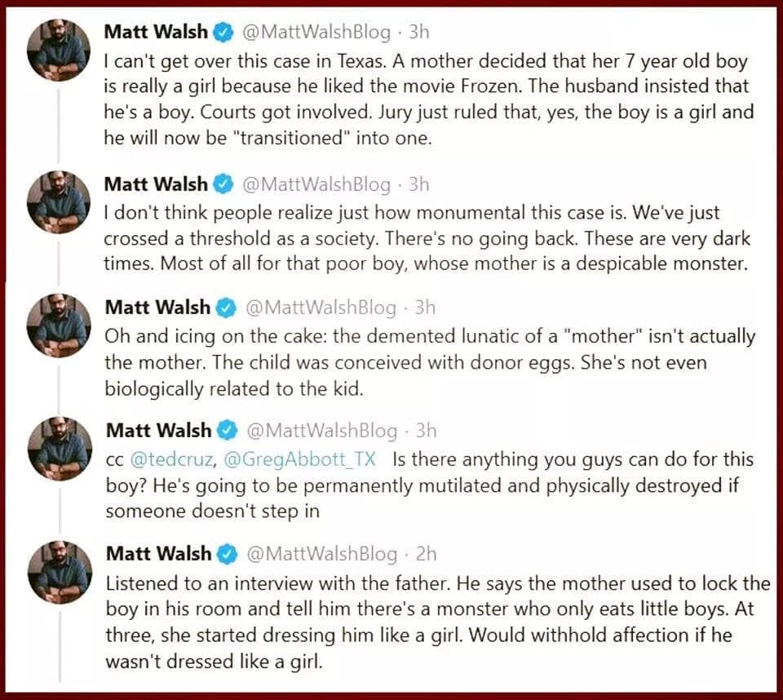Open the @GregAbbott_TX mention link
This screenshot has height=700, width=783.
[299, 459]
